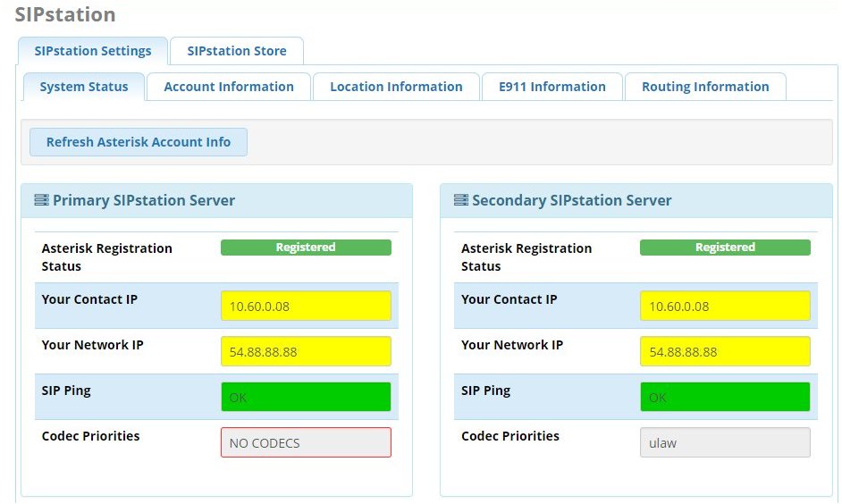Show the E911 Information tab
This screenshot has height=504, width=842.
pyautogui.click(x=552, y=87)
